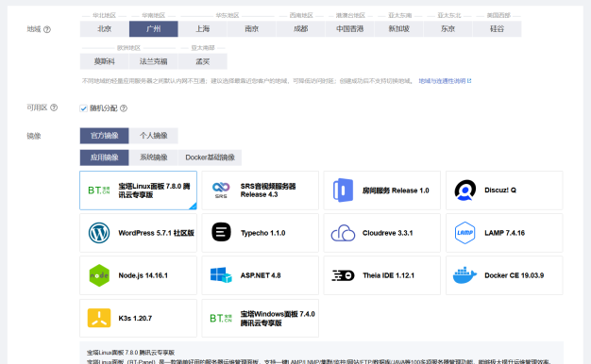
Task: Select the 孟买 region
Action: pos(203,61)
